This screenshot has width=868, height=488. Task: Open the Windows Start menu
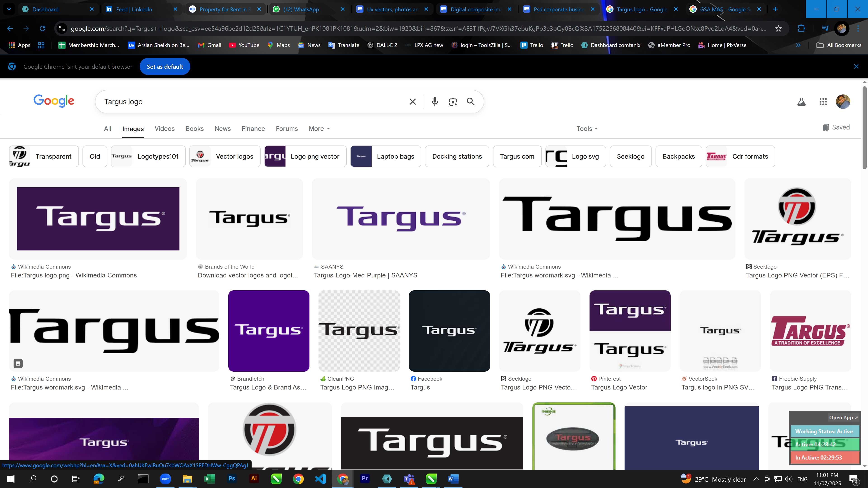tap(10, 479)
